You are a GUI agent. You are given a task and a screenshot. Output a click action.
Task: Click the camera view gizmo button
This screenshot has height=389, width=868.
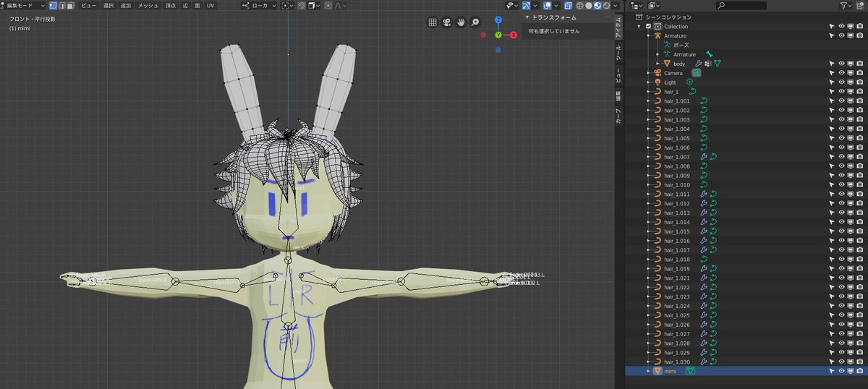point(447,22)
